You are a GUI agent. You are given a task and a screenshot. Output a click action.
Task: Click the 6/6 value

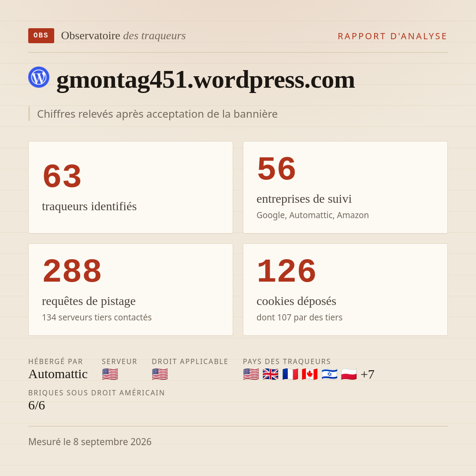click(x=37, y=405)
